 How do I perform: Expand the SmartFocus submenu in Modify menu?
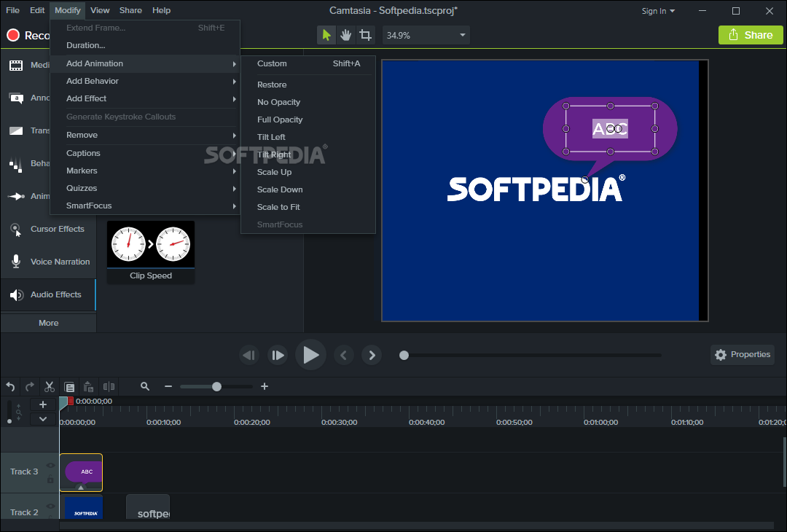[145, 206]
